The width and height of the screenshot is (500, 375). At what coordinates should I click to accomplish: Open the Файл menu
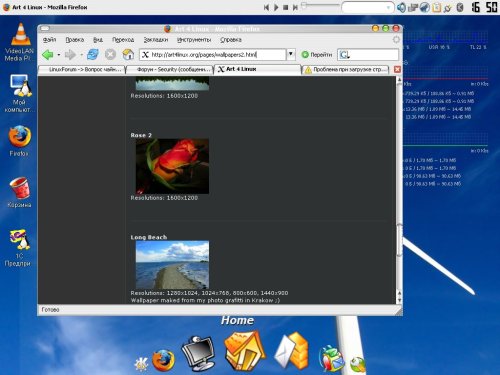pyautogui.click(x=49, y=40)
